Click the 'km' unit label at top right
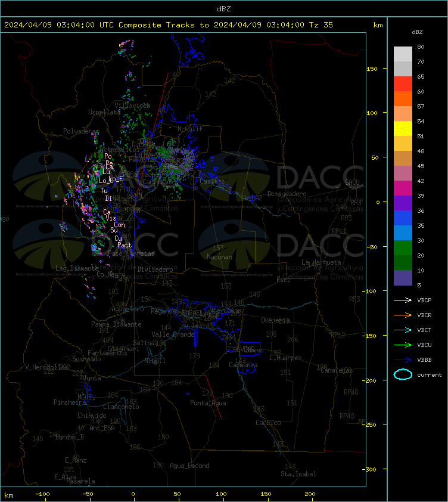Screen dimensions: 448x502 (378, 24)
